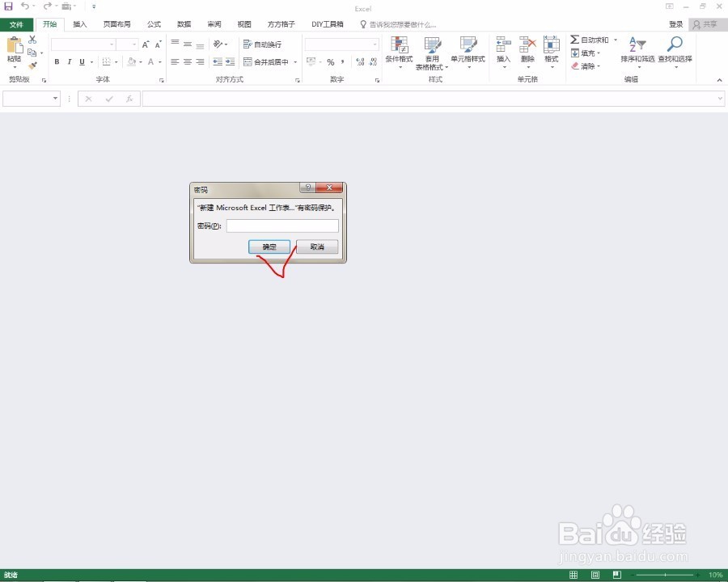Click the Save icon in quick access toolbar
Viewport: 728px width, 582px height.
(x=8, y=6)
